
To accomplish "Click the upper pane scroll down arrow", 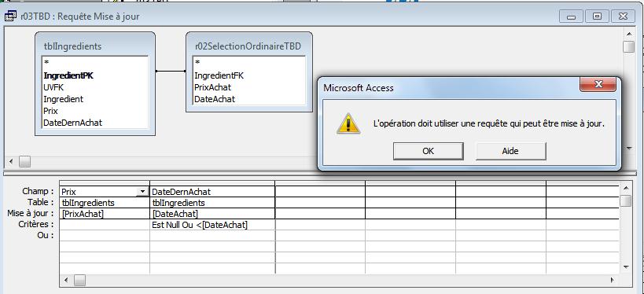I will point(629,149).
